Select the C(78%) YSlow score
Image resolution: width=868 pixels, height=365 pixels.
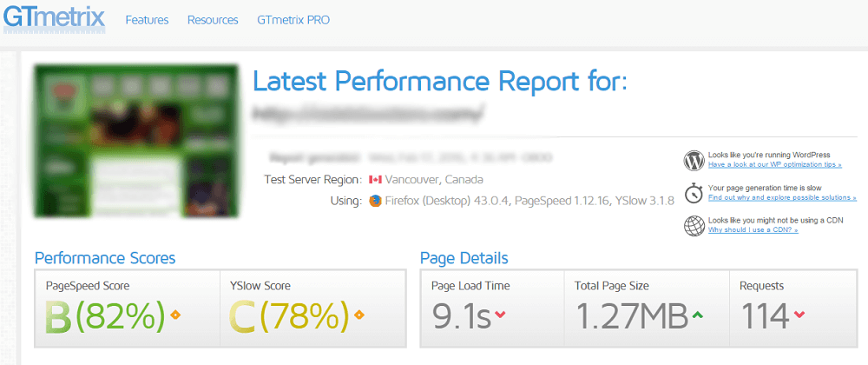289,317
